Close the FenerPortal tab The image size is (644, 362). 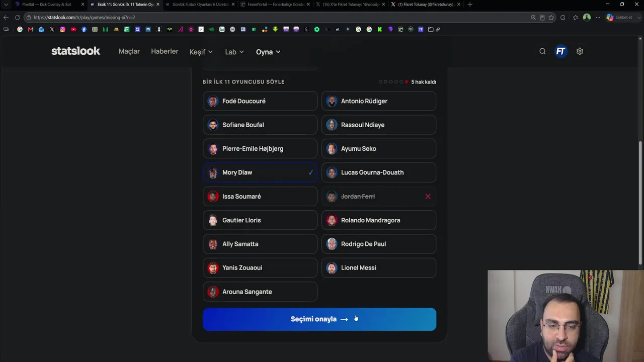[x=308, y=4]
